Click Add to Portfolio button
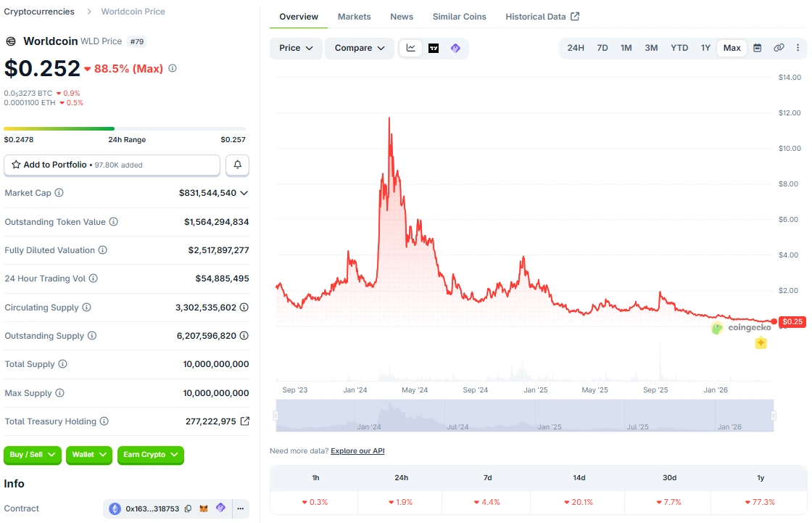The image size is (812, 523). tap(112, 165)
